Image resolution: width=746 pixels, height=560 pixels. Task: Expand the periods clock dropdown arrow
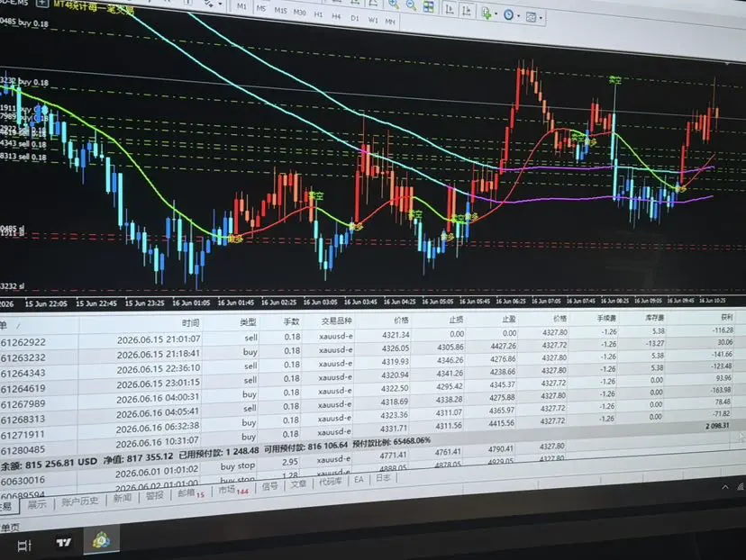[518, 16]
